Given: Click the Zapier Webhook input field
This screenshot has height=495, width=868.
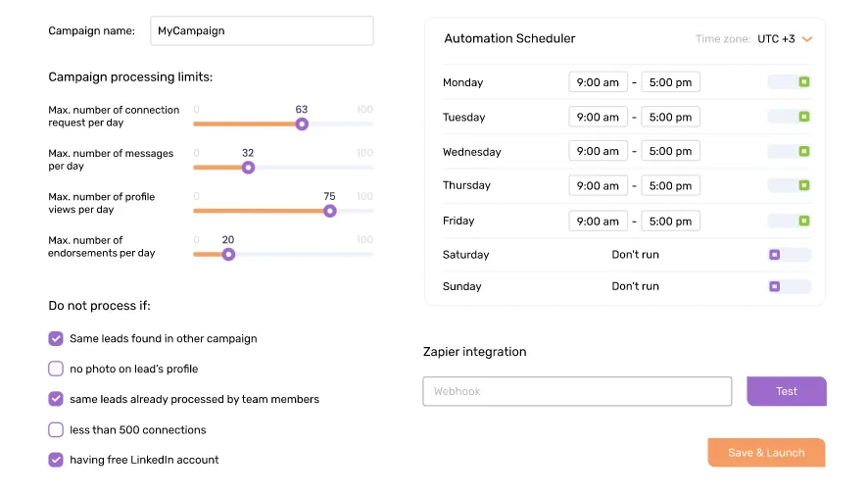Looking at the screenshot, I should pyautogui.click(x=577, y=391).
